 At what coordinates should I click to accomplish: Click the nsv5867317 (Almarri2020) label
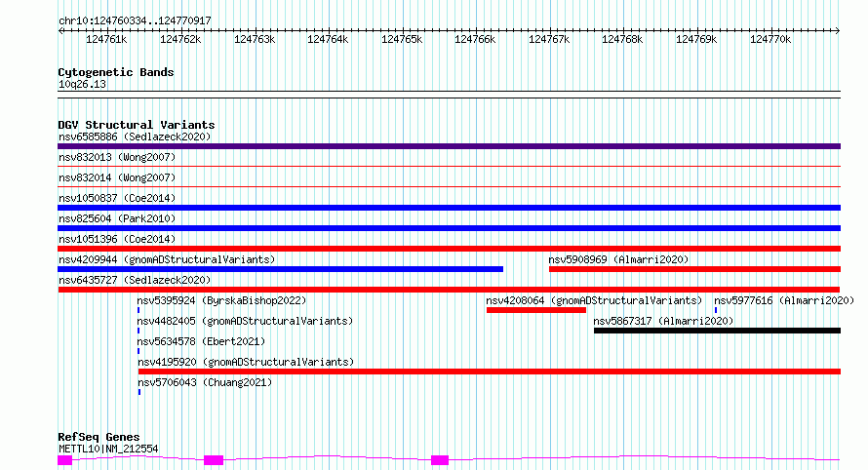click(663, 321)
